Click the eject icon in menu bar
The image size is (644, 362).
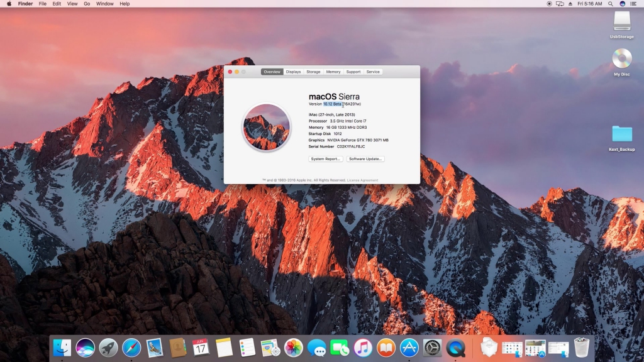coord(570,4)
